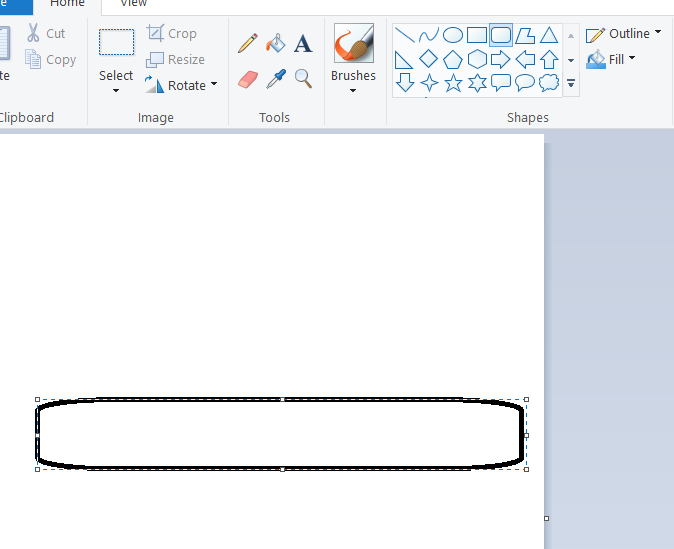Open the Resize dialog button

[x=175, y=59]
